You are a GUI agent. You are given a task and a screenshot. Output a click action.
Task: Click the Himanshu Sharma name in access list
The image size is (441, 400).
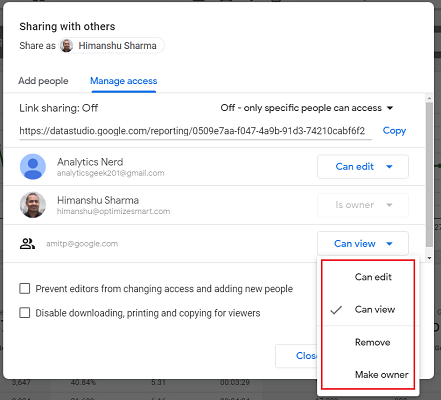click(98, 200)
